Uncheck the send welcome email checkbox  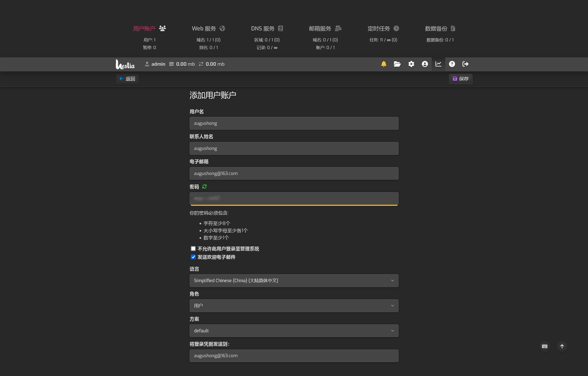click(193, 257)
